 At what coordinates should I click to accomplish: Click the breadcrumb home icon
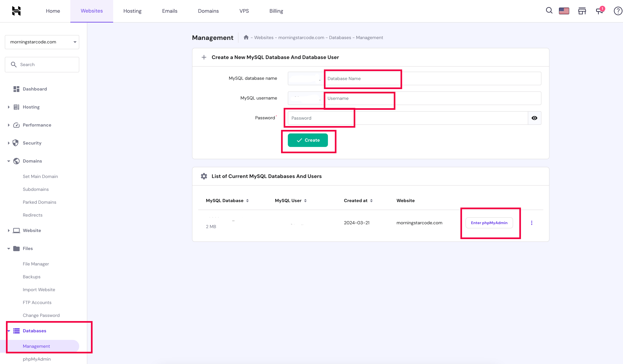tap(246, 37)
